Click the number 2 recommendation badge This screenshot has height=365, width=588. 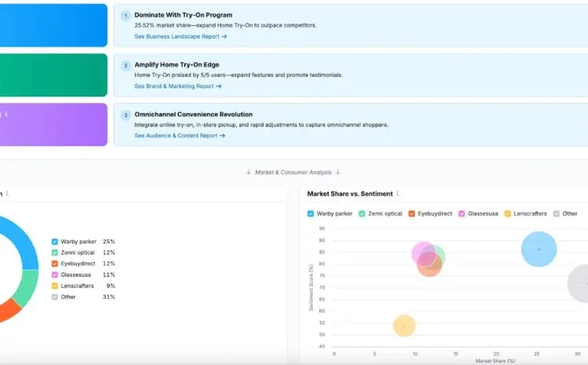coord(125,65)
